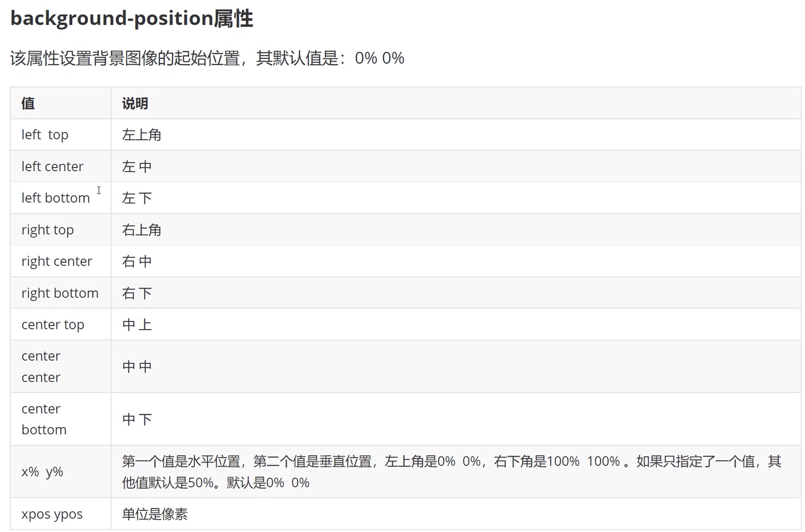Click the paragraph about default value 0% 0%
This screenshot has height=532, width=805.
pos(207,59)
